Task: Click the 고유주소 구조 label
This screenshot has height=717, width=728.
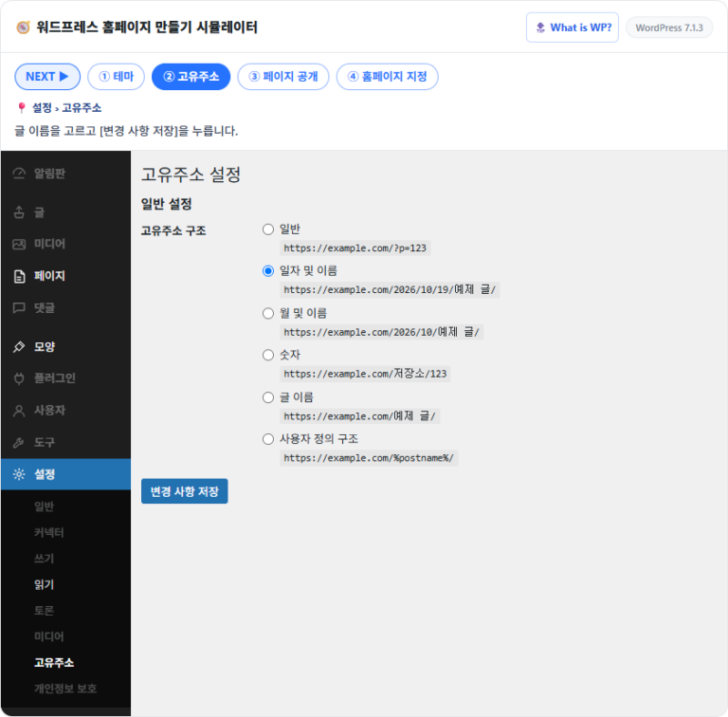Action: (x=173, y=230)
